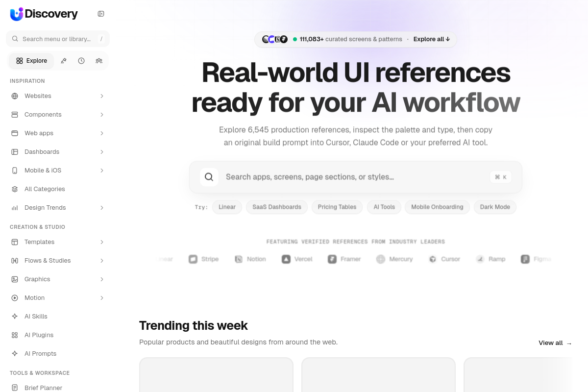Open the history clock icon tab

(81, 61)
